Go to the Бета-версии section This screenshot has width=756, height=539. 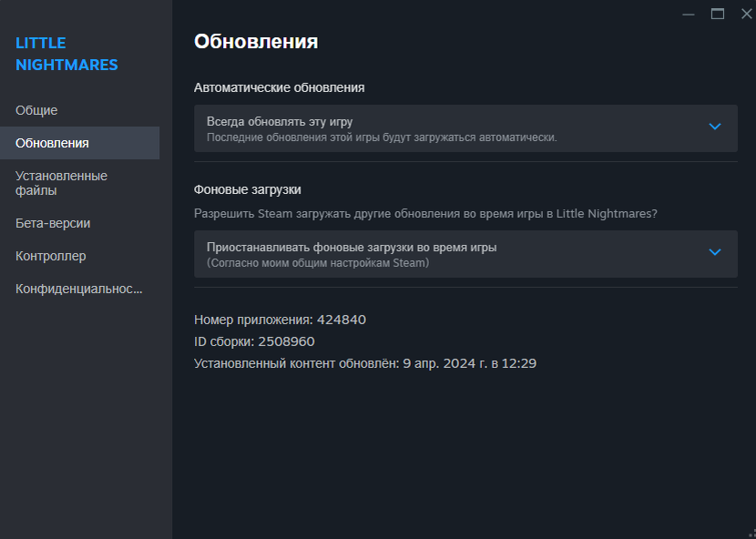79,223
